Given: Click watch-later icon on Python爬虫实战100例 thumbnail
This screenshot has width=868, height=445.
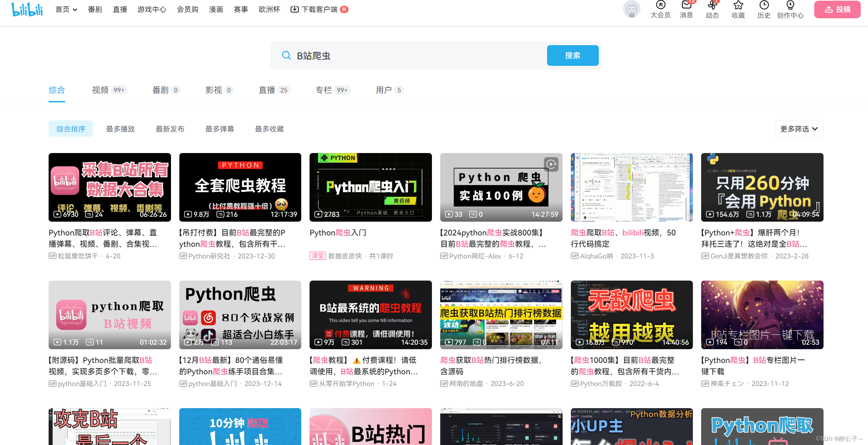Looking at the screenshot, I should [551, 164].
